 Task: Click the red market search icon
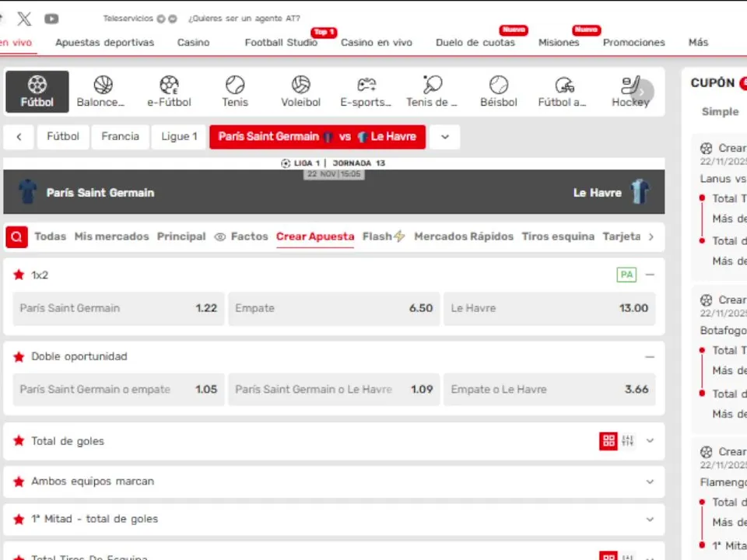coord(16,236)
